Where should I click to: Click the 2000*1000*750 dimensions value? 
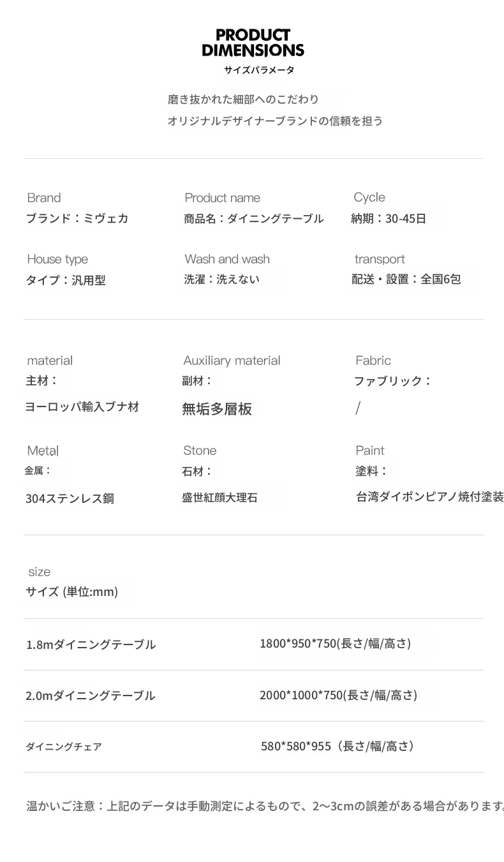tap(338, 695)
